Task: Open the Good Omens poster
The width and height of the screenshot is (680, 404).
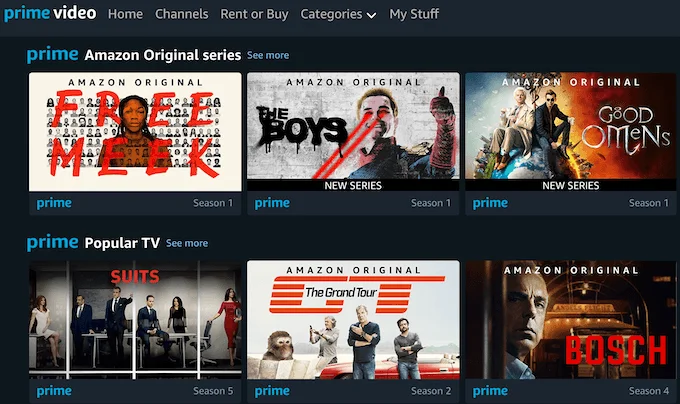Action: point(571,132)
